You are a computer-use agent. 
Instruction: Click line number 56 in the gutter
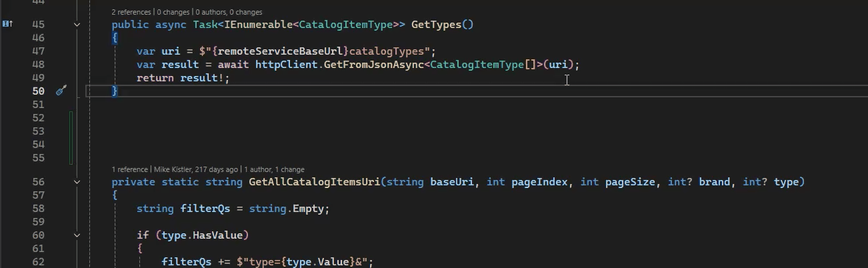tap(38, 182)
